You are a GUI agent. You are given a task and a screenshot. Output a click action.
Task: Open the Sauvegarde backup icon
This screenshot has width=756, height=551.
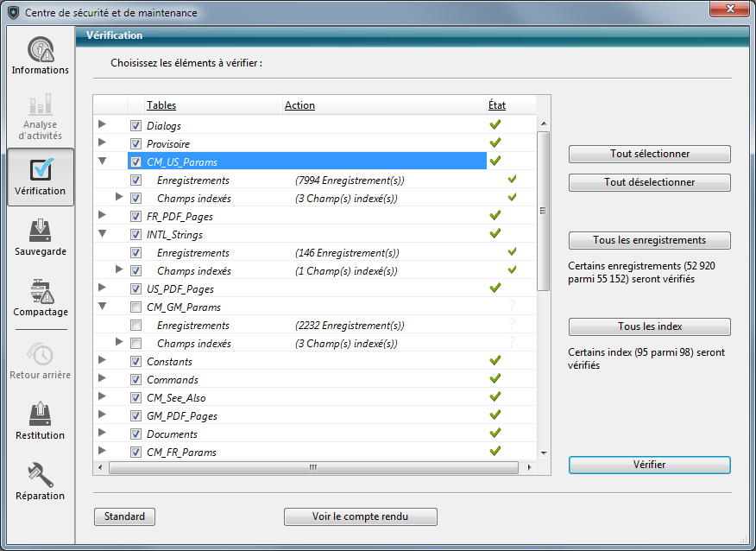(41, 231)
